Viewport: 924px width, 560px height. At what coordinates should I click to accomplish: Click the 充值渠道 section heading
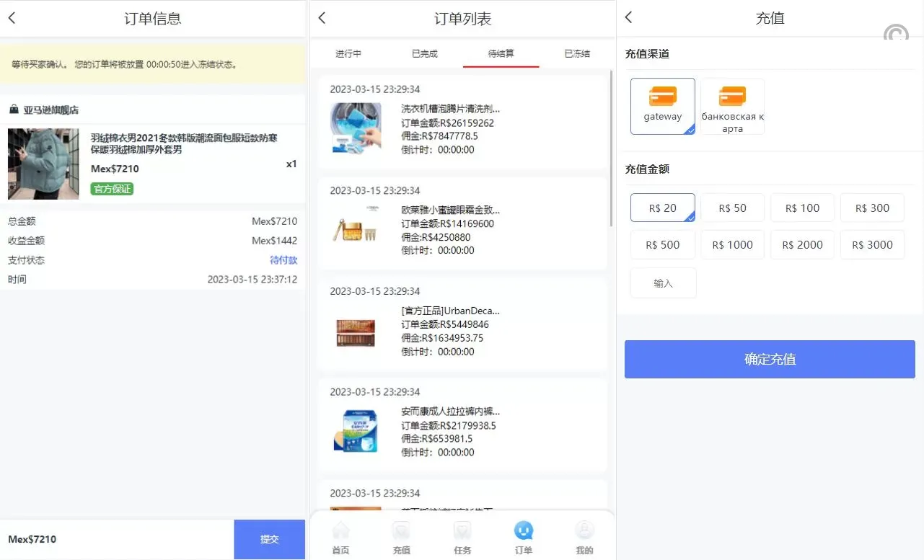647,54
